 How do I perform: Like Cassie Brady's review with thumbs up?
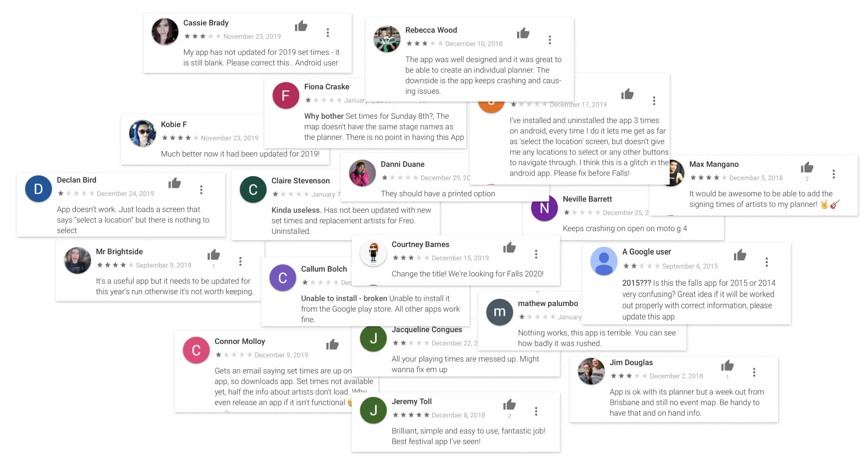click(301, 26)
